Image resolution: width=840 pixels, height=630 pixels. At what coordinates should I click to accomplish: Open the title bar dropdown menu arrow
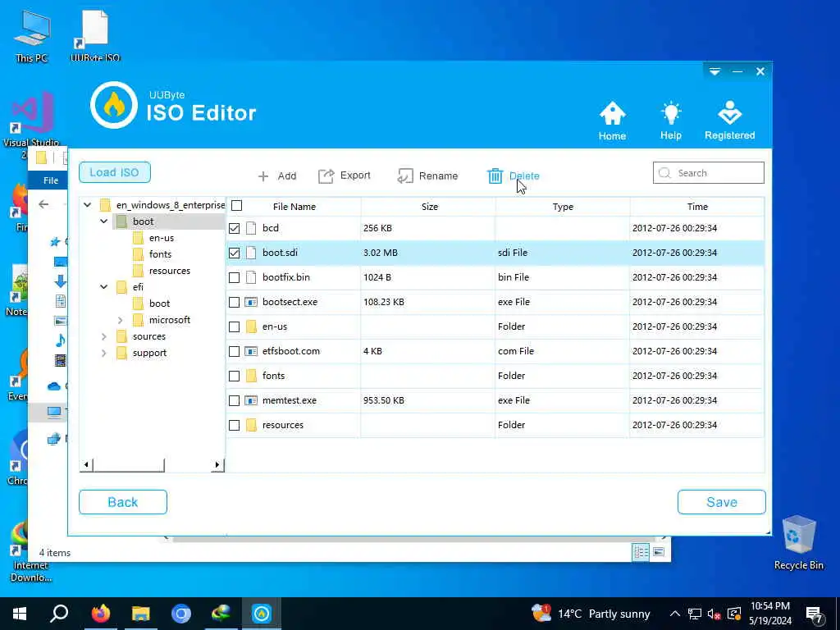(714, 71)
